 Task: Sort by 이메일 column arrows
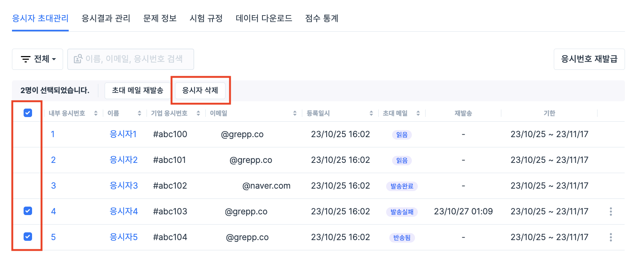tap(295, 113)
